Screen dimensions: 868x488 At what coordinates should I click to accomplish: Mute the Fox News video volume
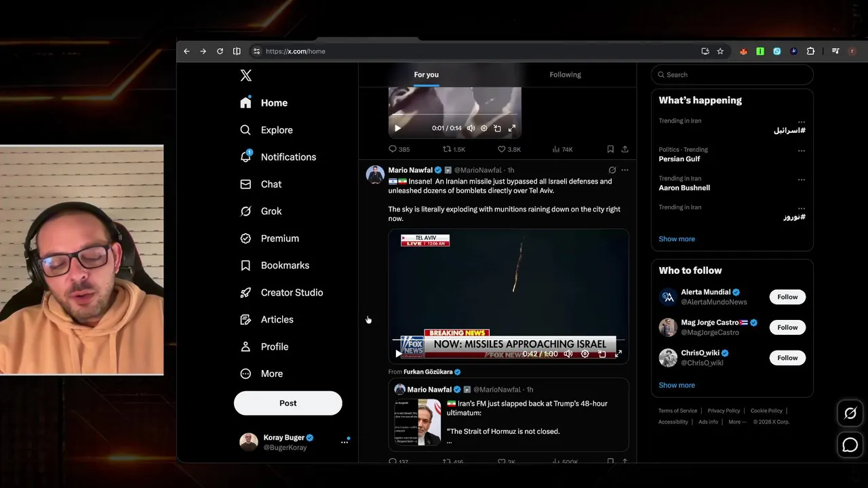568,354
